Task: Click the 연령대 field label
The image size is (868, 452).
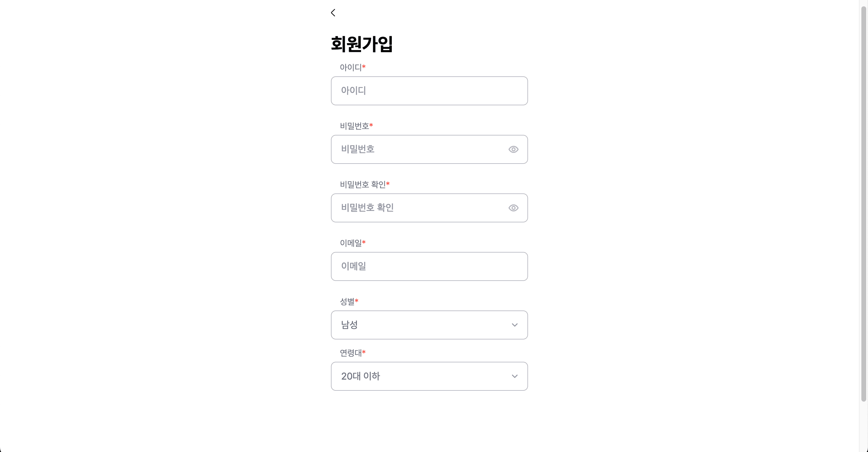Action: point(351,352)
